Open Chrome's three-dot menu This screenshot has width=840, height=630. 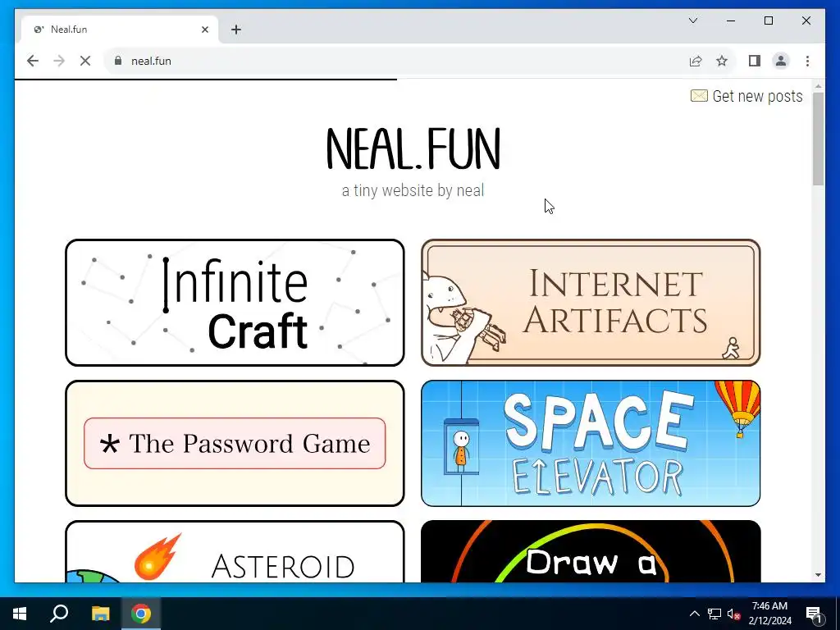pyautogui.click(x=807, y=61)
